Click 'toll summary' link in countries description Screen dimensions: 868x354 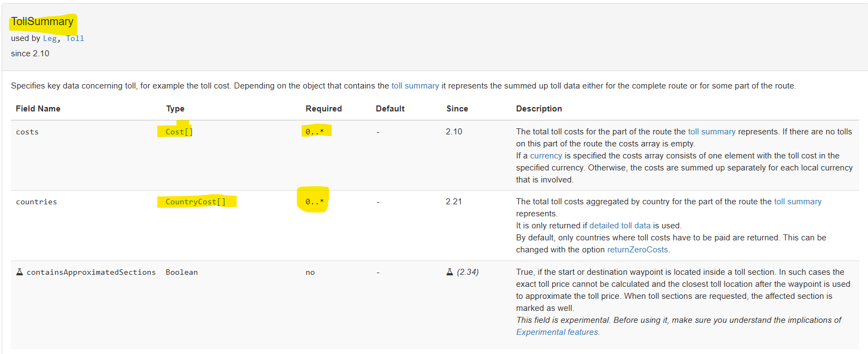click(798, 202)
